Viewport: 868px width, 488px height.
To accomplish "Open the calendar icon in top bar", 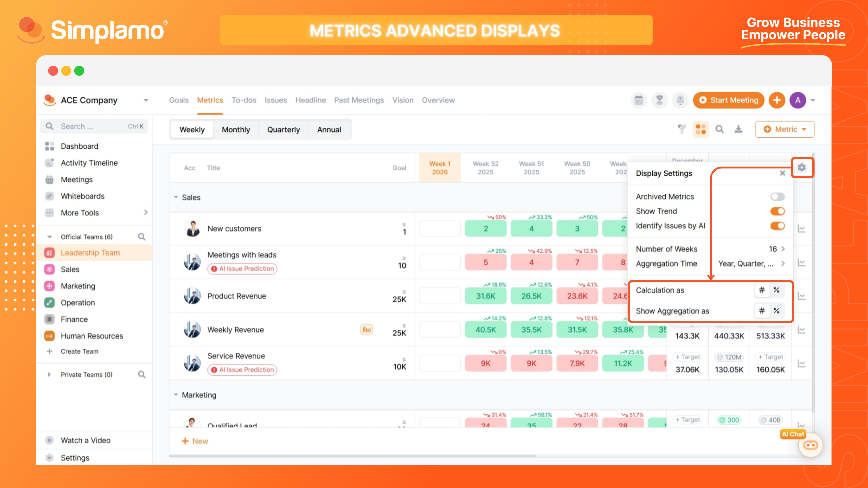I will pyautogui.click(x=639, y=100).
